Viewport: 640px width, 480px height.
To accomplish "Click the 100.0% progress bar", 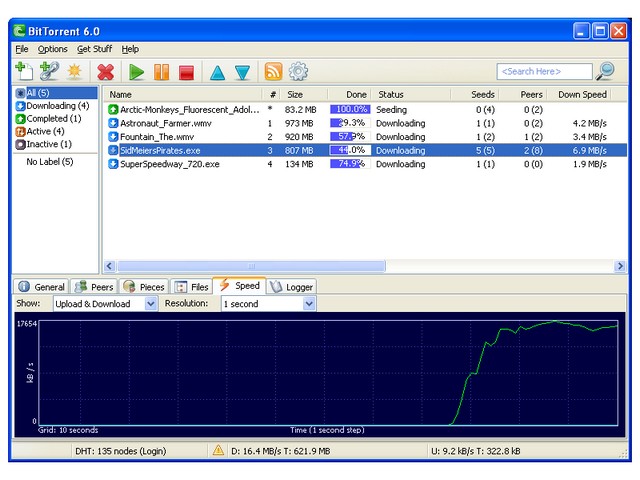I will click(x=350, y=109).
